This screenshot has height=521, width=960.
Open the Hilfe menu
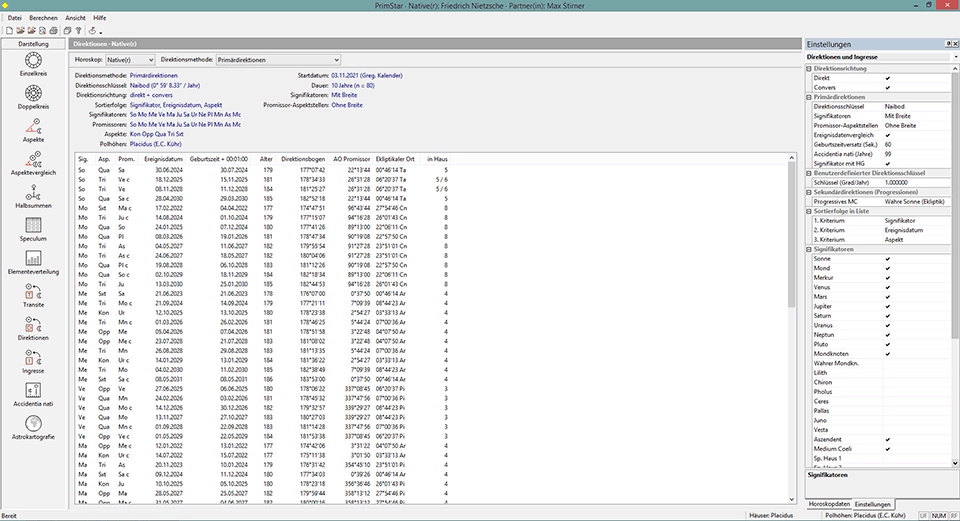pyautogui.click(x=99, y=18)
